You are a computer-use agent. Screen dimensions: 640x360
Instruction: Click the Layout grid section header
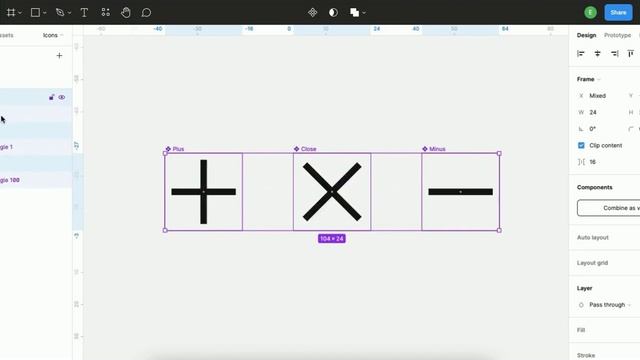tap(592, 263)
